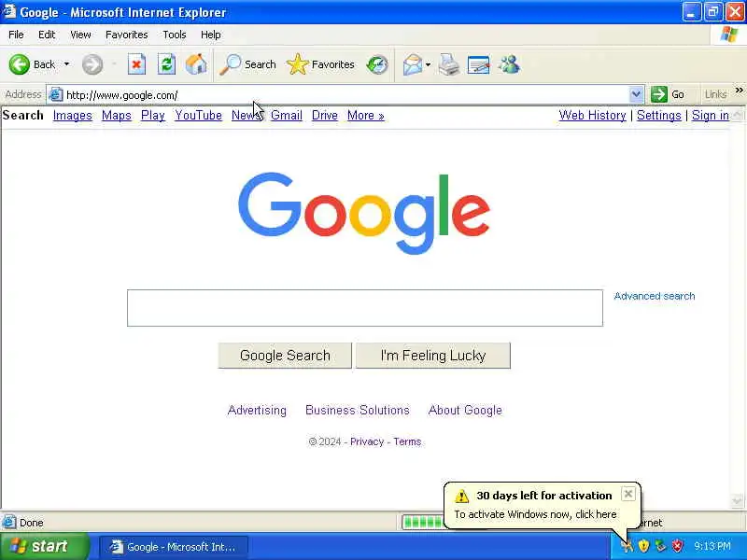Close the activation balloon notification
The width and height of the screenshot is (747, 560).
[628, 494]
